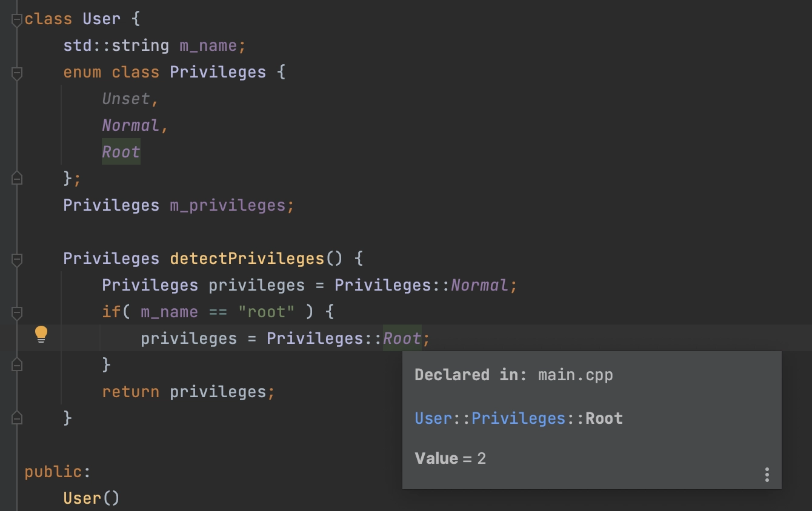Click the highlighted Root enumerator in enum
812x511 pixels.
pos(121,152)
